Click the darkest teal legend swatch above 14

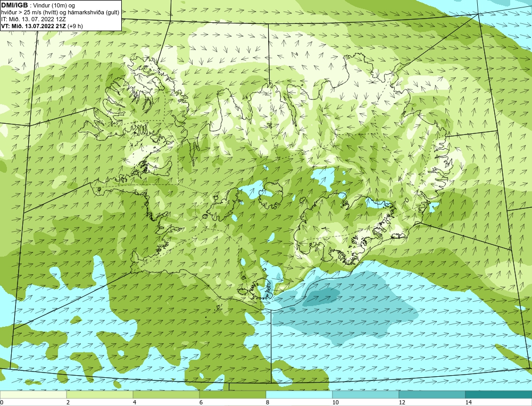[498, 394]
